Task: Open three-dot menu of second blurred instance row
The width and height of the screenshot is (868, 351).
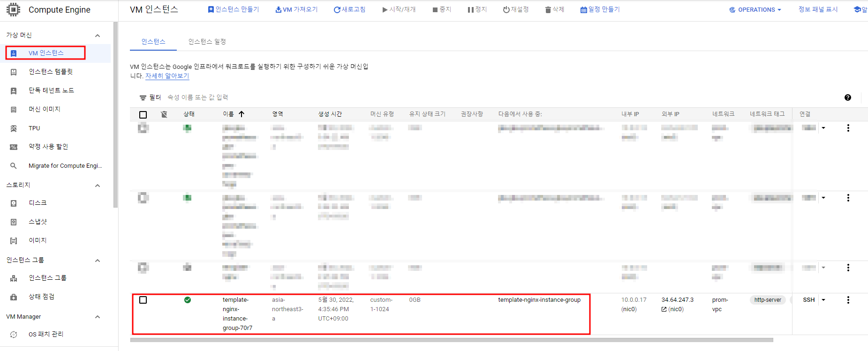Action: click(848, 198)
